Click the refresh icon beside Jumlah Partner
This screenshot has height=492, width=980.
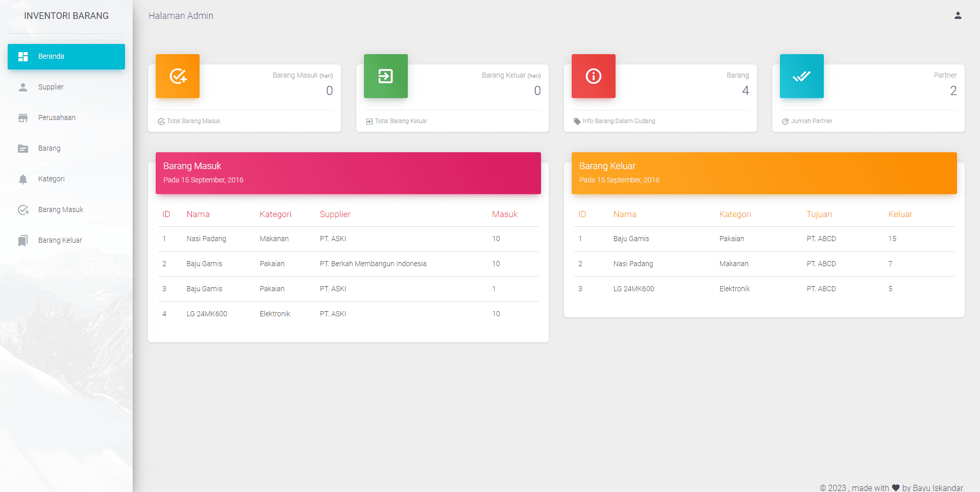[x=785, y=122]
